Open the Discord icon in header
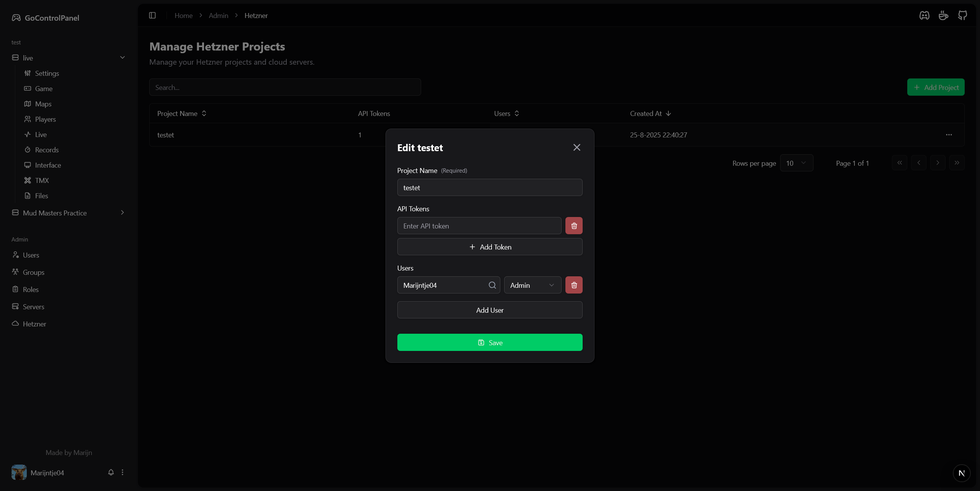 [924, 15]
